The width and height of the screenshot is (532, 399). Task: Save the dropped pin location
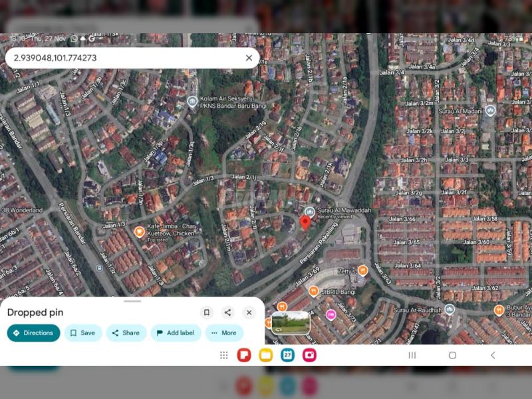click(82, 333)
